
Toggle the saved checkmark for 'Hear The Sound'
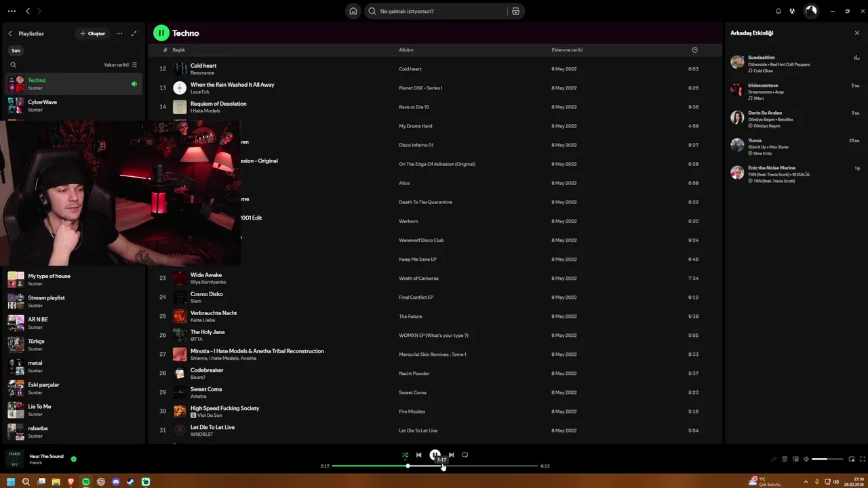pos(74,459)
